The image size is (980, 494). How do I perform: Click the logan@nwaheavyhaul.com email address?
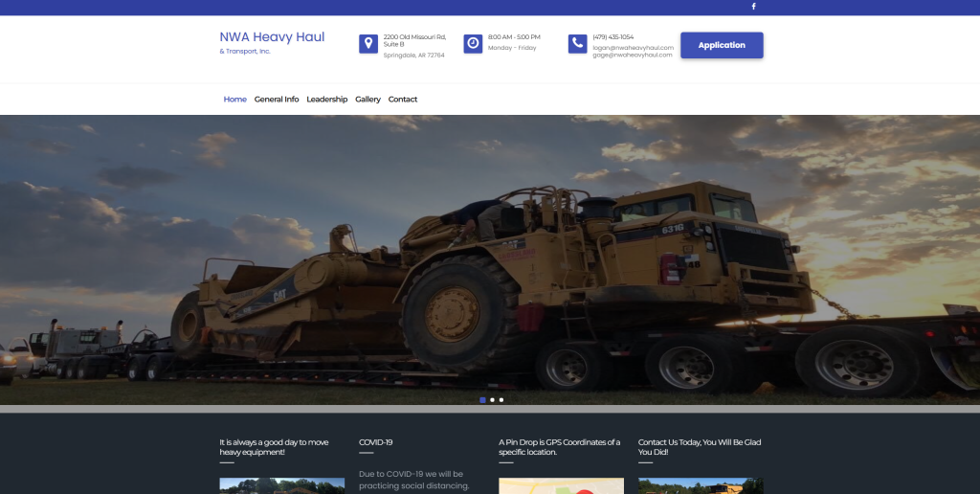[634, 48]
